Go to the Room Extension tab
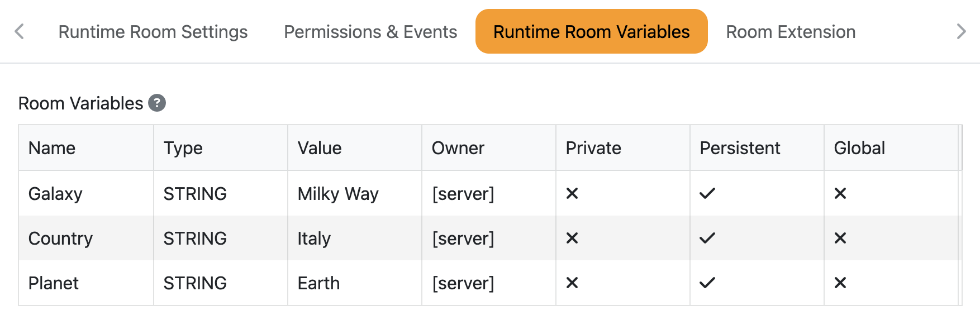Screen dimensions: 980x315 [x=791, y=32]
